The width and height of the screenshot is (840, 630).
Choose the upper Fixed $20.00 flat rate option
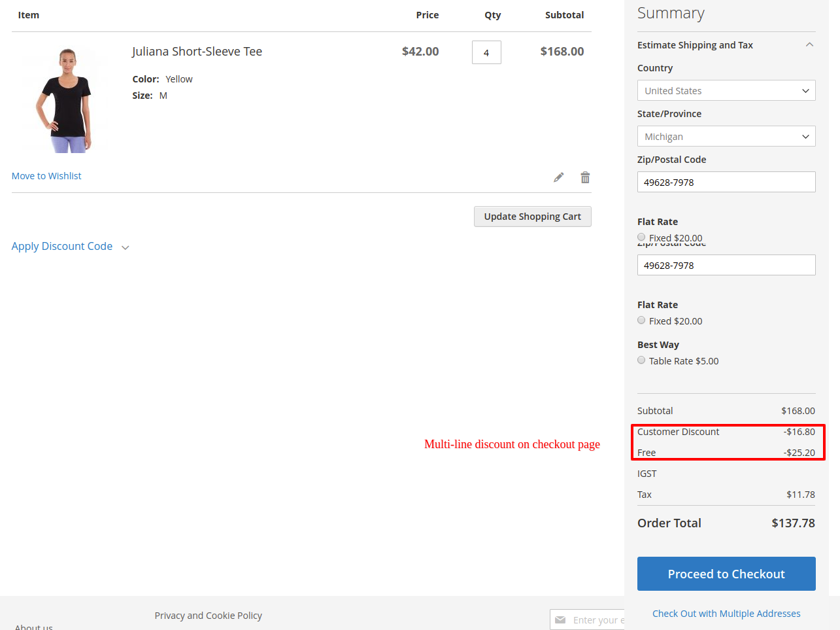641,237
